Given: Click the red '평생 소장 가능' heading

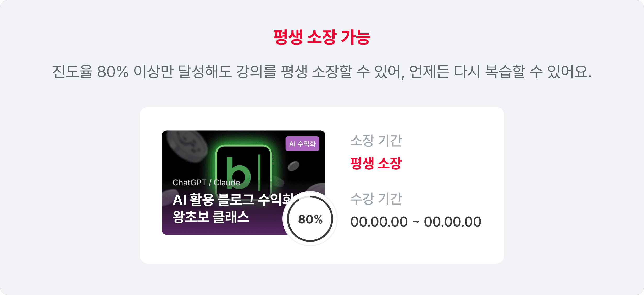Looking at the screenshot, I should (322, 37).
